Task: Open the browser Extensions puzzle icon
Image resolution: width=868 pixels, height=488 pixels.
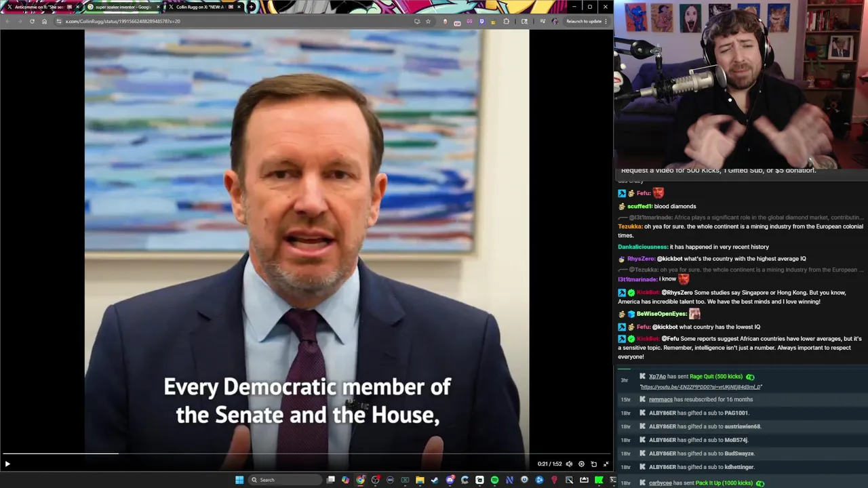Action: point(506,21)
